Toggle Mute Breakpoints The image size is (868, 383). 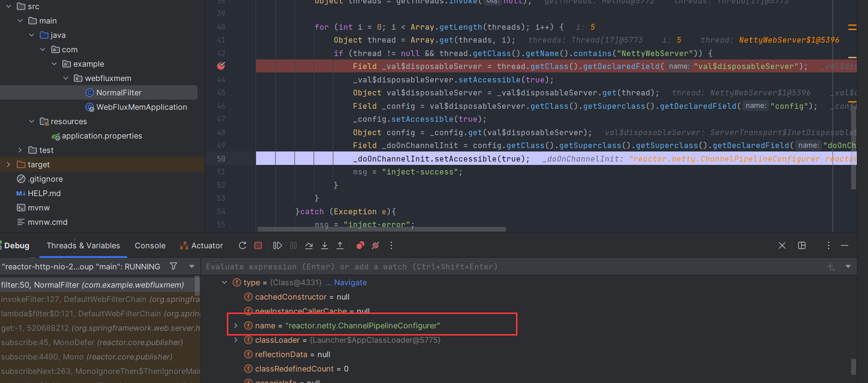click(x=375, y=245)
